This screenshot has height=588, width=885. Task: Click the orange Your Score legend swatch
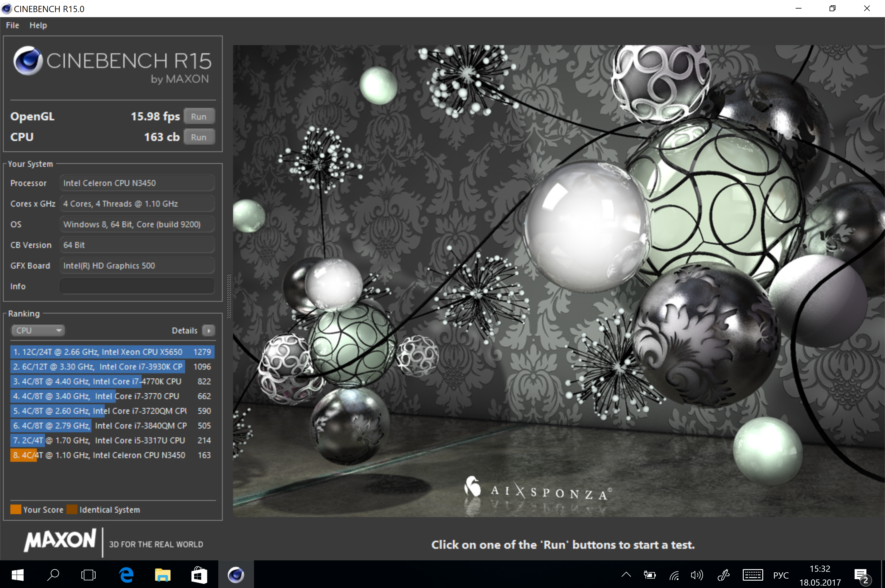coord(16,509)
